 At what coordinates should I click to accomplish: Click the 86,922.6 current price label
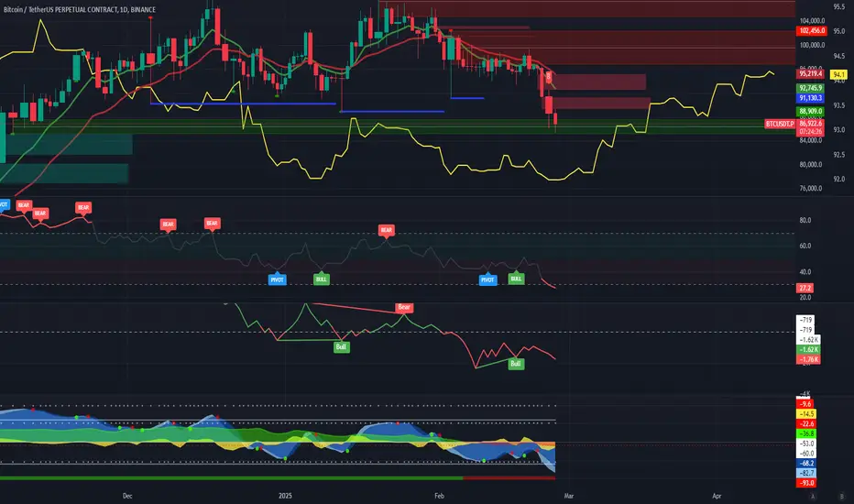(x=810, y=124)
